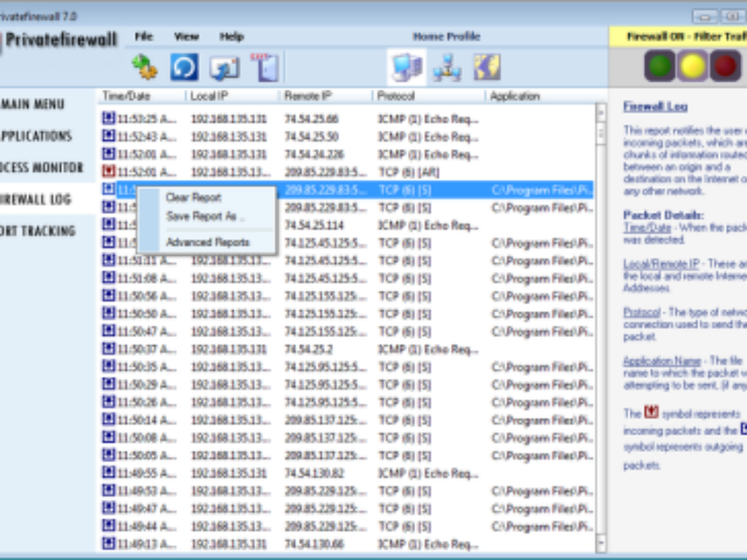Switch firewall to the yellow filter light
The width and height of the screenshot is (747, 560).
pyautogui.click(x=692, y=67)
